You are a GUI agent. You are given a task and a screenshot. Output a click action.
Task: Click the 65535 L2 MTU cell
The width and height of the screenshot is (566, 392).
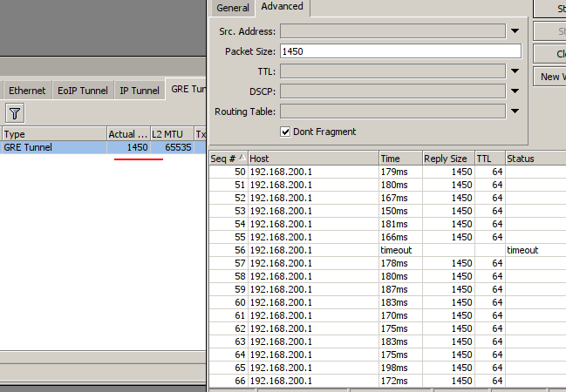point(172,147)
